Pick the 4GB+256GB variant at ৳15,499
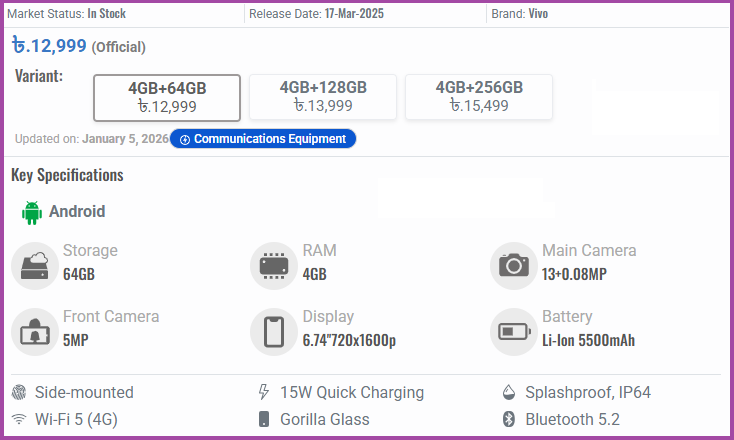The width and height of the screenshot is (734, 440). coord(479,97)
